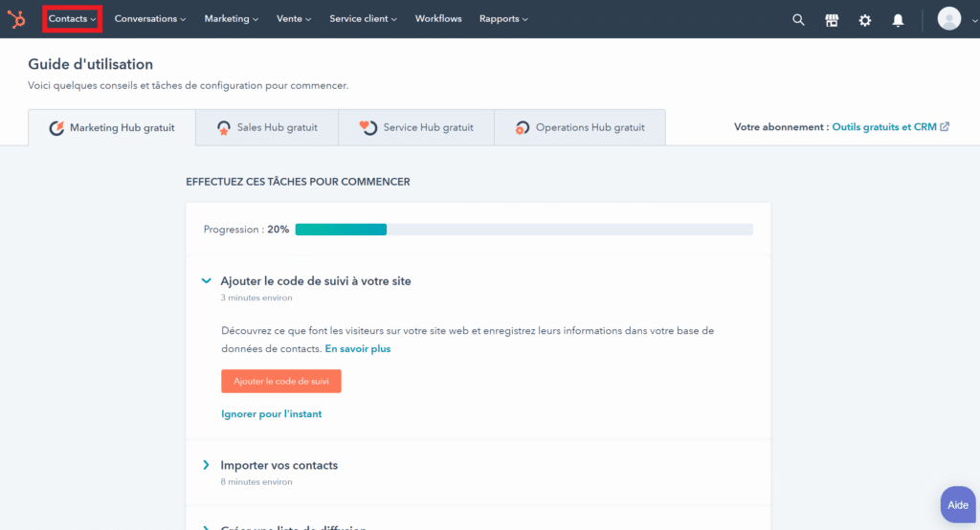980x530 pixels.
Task: Collapse the Ajouter le code de suivi section
Action: pos(207,281)
